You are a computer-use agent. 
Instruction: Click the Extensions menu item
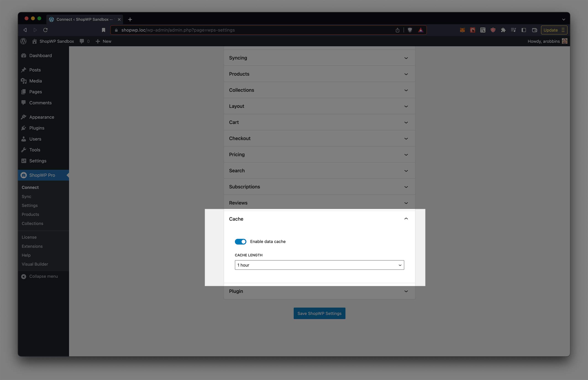(x=32, y=246)
